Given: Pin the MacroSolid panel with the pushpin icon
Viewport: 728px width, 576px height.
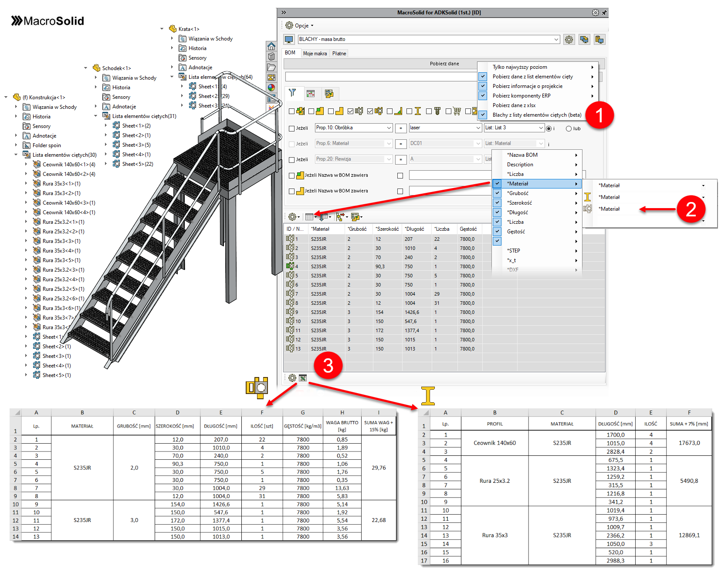Looking at the screenshot, I should tap(604, 13).
